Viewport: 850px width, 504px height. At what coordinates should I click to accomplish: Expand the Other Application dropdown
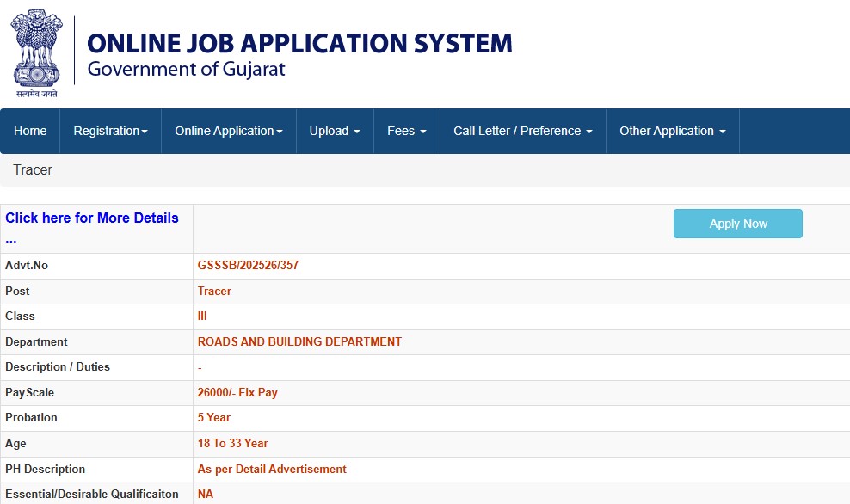(x=672, y=131)
